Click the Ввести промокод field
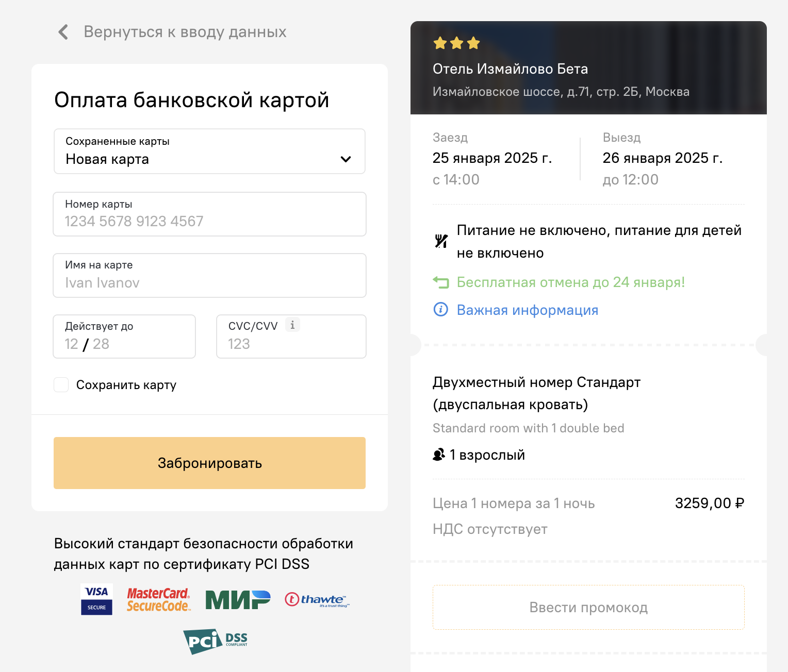Screen dimensions: 788x672 [x=588, y=607]
